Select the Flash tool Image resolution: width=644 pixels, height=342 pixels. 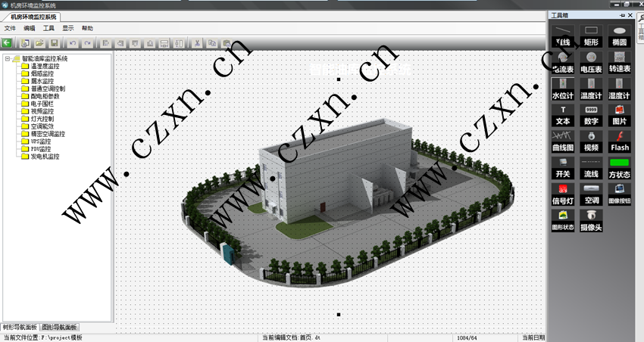pyautogui.click(x=619, y=141)
